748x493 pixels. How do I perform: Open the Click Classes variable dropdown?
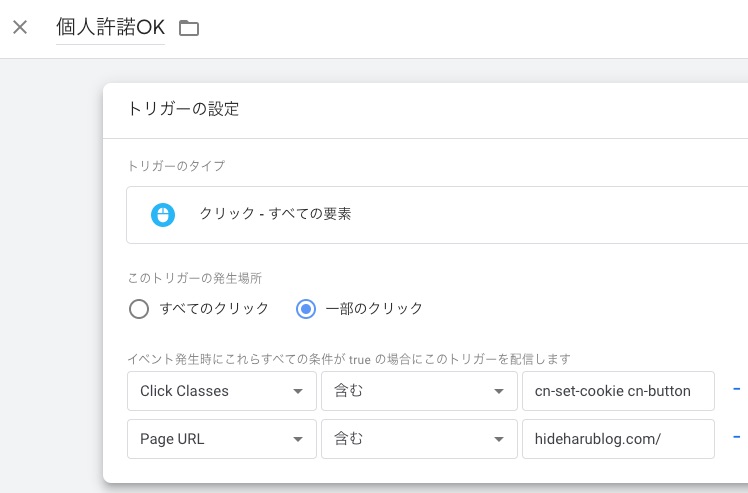click(221, 391)
